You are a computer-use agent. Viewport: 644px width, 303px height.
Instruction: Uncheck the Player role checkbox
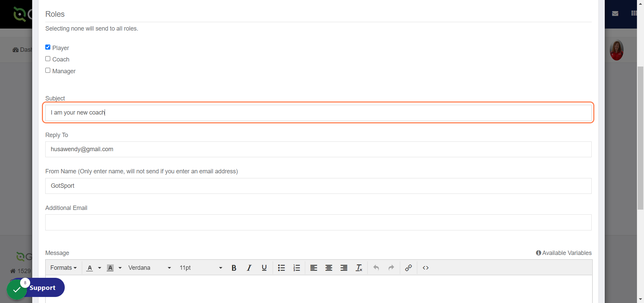click(x=48, y=47)
